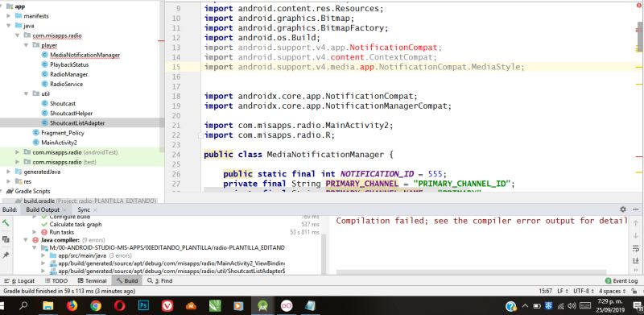The width and height of the screenshot is (644, 315).
Task: Click the down arrow in build output
Action: coord(636,235)
